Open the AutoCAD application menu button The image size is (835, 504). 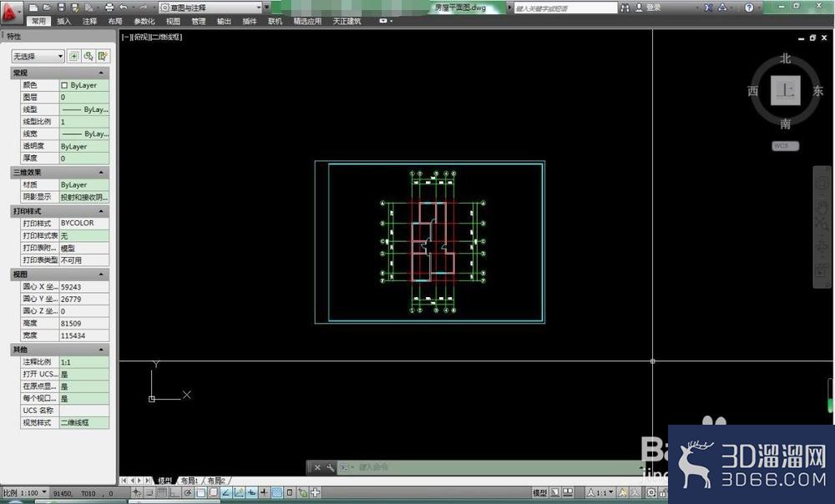pos(12,12)
